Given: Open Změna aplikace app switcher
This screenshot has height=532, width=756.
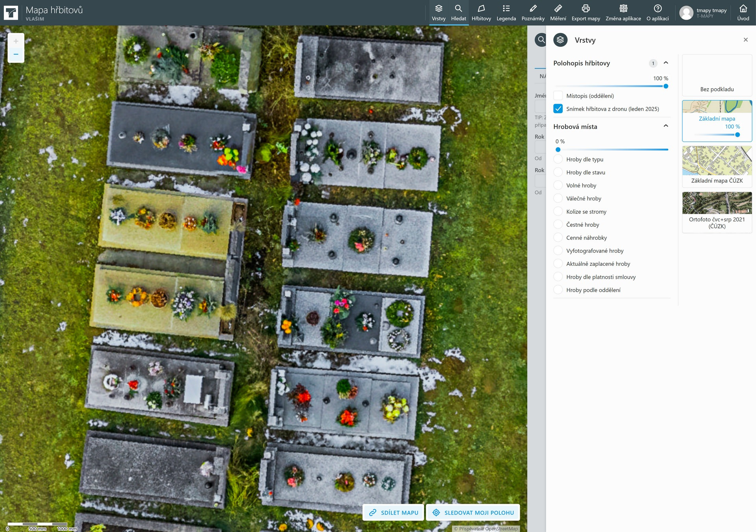Looking at the screenshot, I should tap(623, 13).
